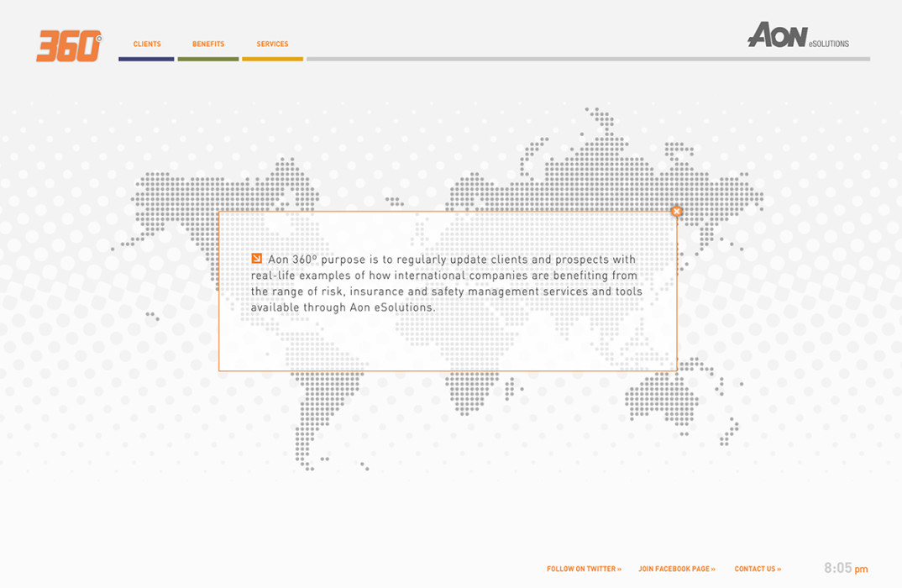The image size is (902, 588).
Task: Click the long grey header bar
Action: point(588,59)
